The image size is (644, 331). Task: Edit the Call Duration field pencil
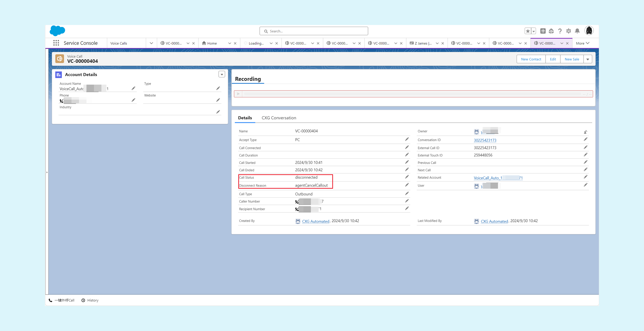[407, 155]
